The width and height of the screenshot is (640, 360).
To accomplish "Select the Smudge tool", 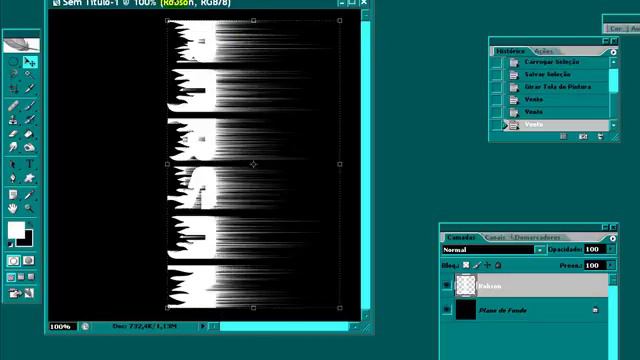I will pyautogui.click(x=13, y=147).
